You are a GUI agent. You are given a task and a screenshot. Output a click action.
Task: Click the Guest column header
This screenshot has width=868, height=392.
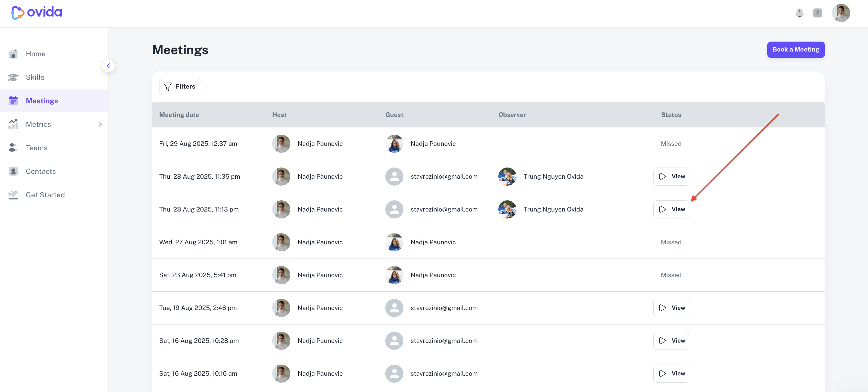tap(394, 115)
